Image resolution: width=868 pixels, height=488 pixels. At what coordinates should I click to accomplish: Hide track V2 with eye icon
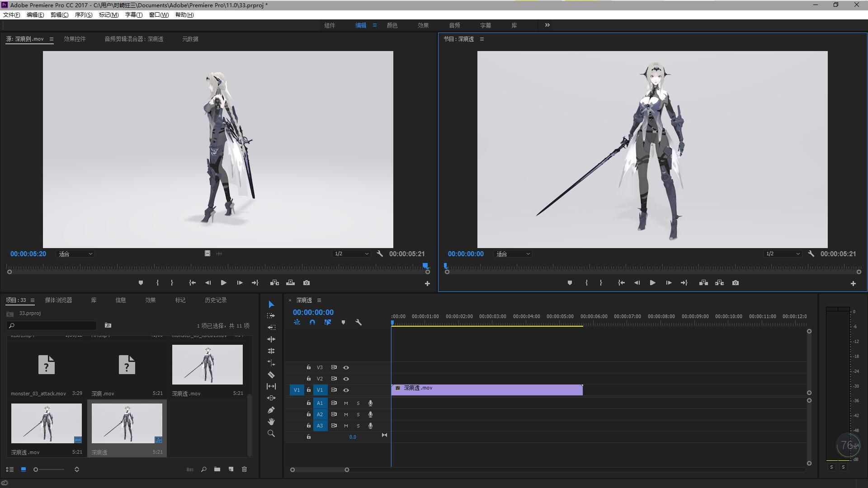point(346,379)
